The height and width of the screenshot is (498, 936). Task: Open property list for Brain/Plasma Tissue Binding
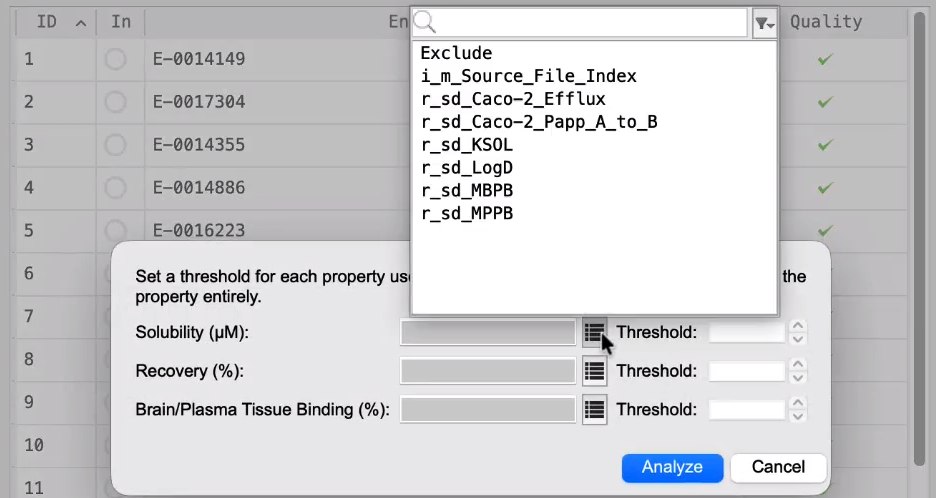pyautogui.click(x=594, y=410)
